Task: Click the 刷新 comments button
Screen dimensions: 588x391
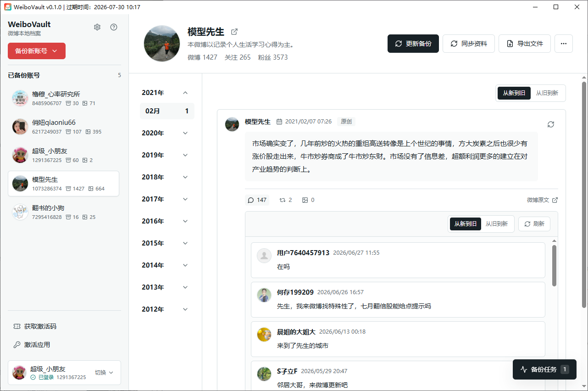Action: coord(534,224)
